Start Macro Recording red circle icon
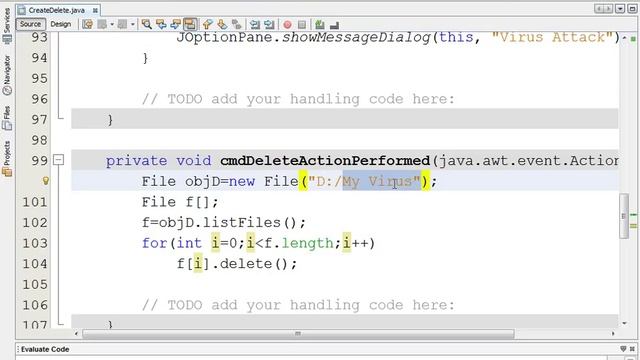The width and height of the screenshot is (640, 360). (287, 25)
